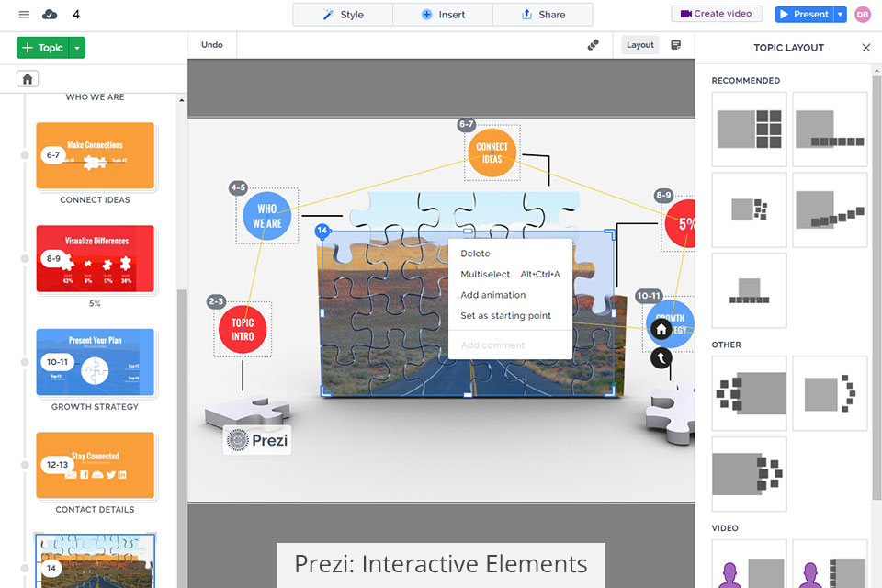The width and height of the screenshot is (882, 588).
Task: Click the black home button on canvas
Action: tap(661, 330)
